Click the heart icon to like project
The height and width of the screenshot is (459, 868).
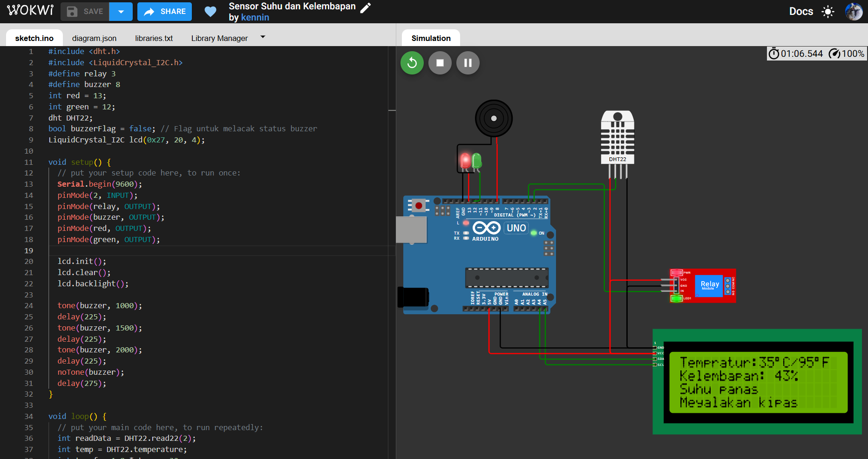tap(210, 12)
